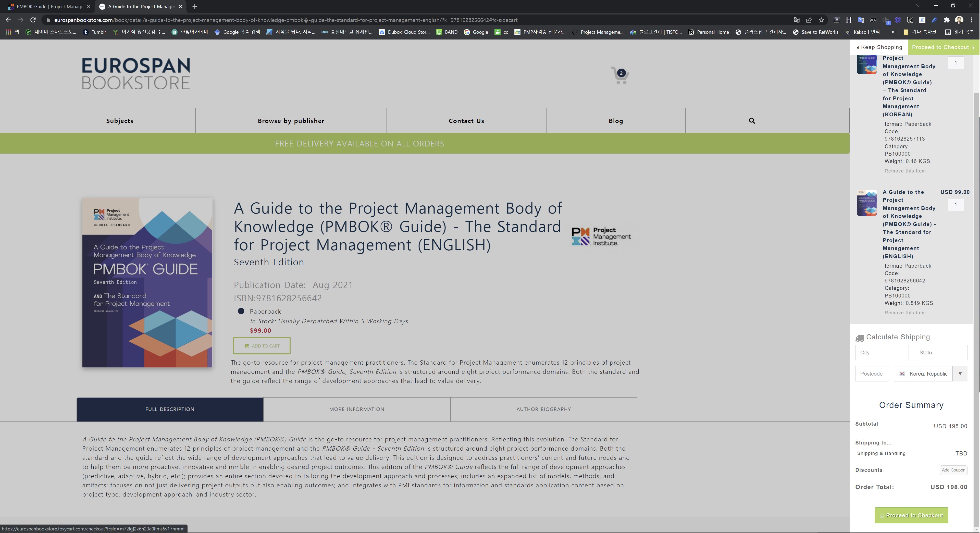Open the apps grid icon in bookmarks bar

8,32
